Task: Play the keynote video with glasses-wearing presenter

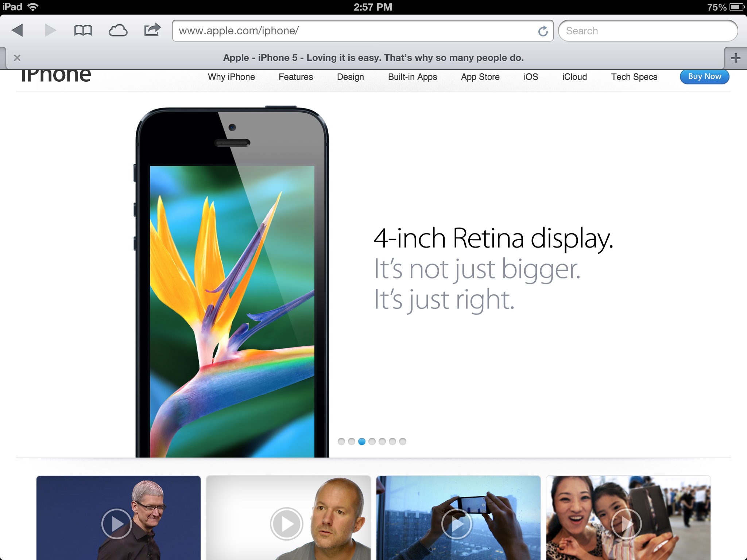Action: pyautogui.click(x=117, y=524)
